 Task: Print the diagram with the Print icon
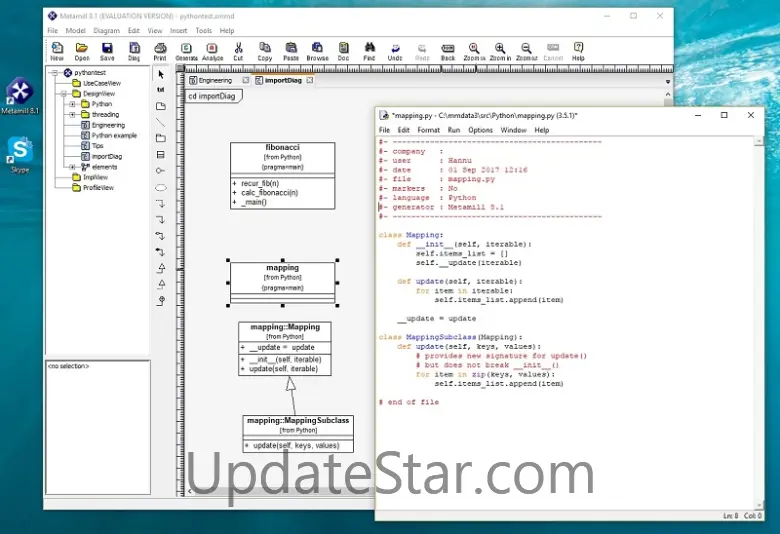tap(160, 51)
